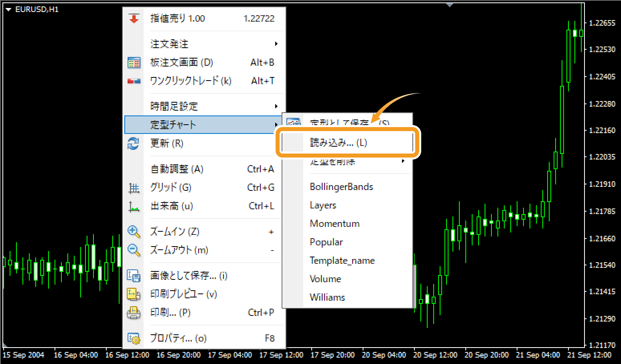Viewport: 621px width, 364px height.
Task: Click the print preview icon
Action: (134, 294)
